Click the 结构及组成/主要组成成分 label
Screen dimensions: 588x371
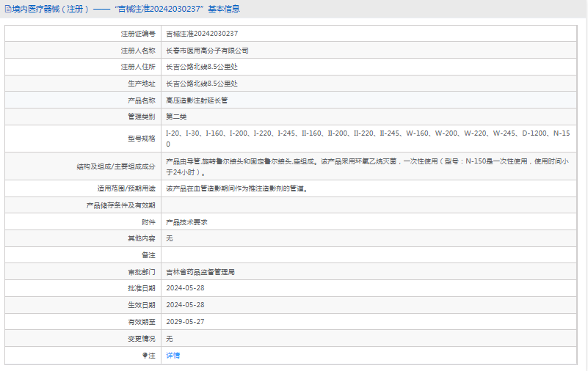[116, 166]
